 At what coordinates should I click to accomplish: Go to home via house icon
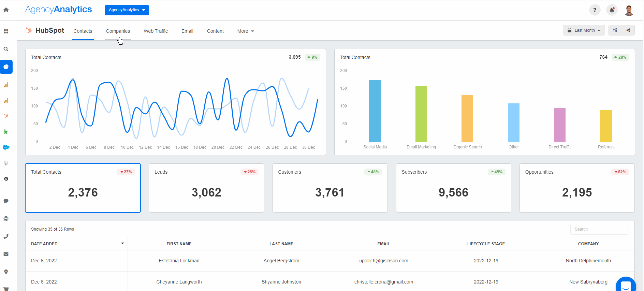pyautogui.click(x=6, y=10)
